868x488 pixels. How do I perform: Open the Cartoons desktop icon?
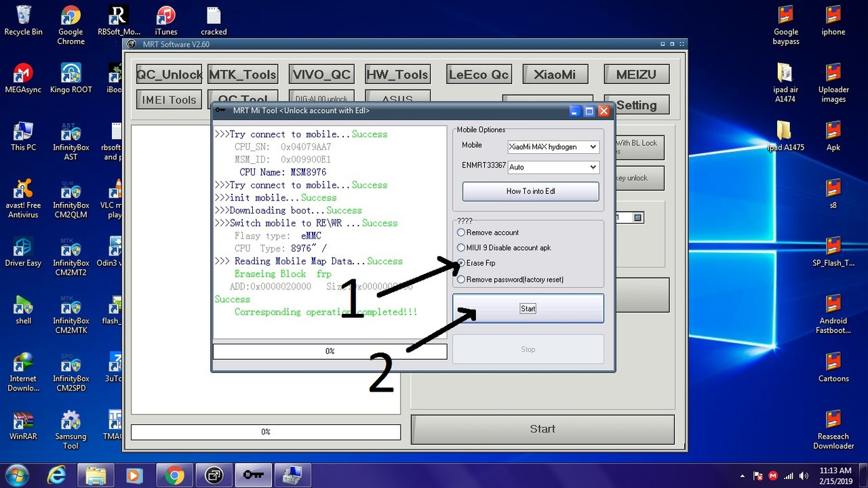833,367
